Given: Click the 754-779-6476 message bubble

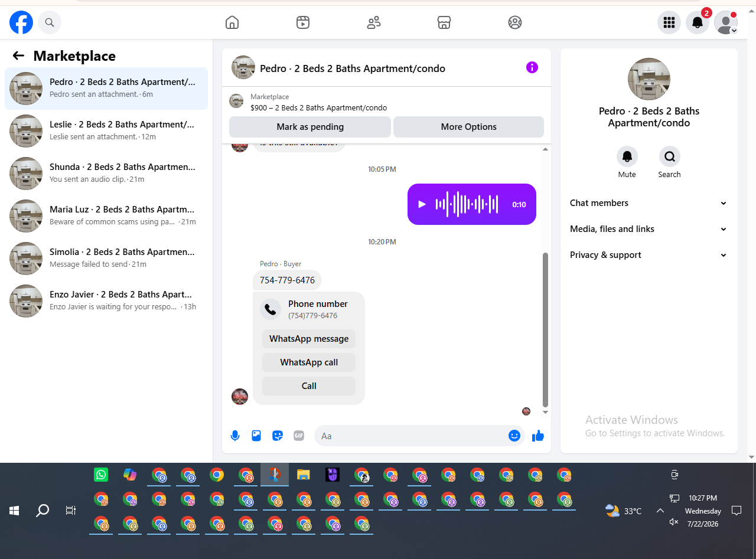Looking at the screenshot, I should pos(287,280).
